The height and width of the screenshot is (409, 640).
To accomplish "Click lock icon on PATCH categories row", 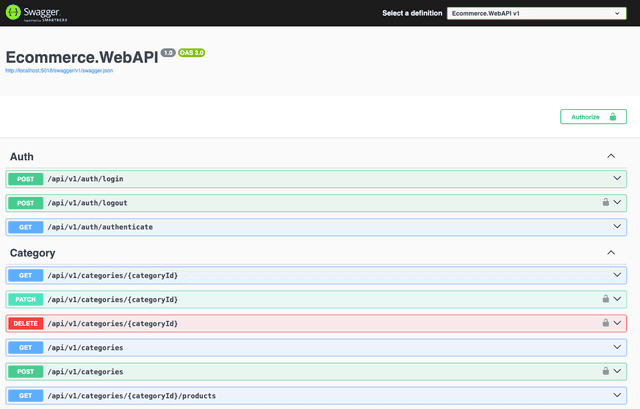I will click(605, 299).
